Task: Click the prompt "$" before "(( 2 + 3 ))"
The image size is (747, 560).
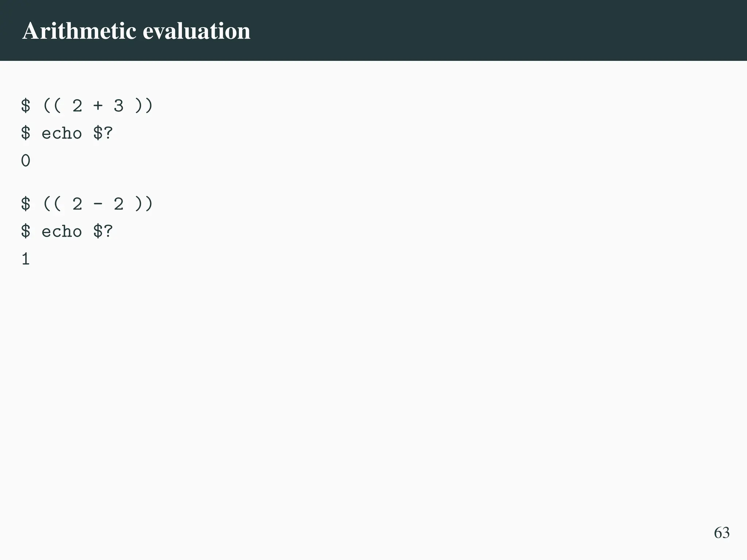Action: (26, 106)
